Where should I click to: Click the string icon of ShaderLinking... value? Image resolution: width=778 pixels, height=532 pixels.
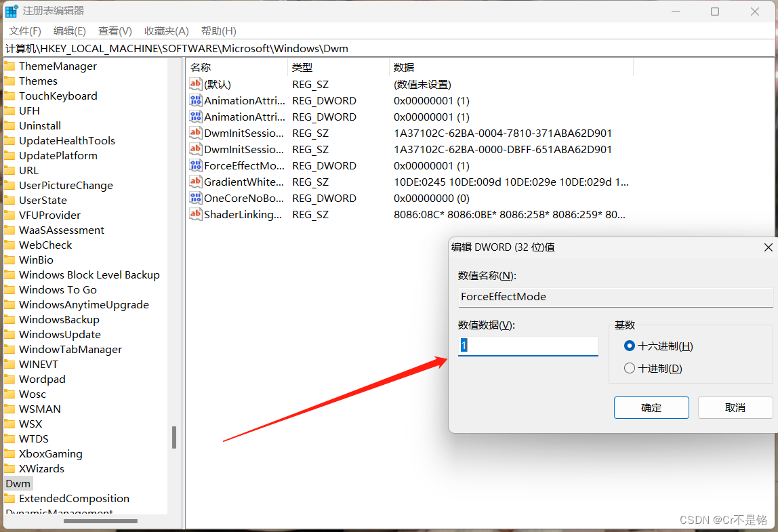195,214
